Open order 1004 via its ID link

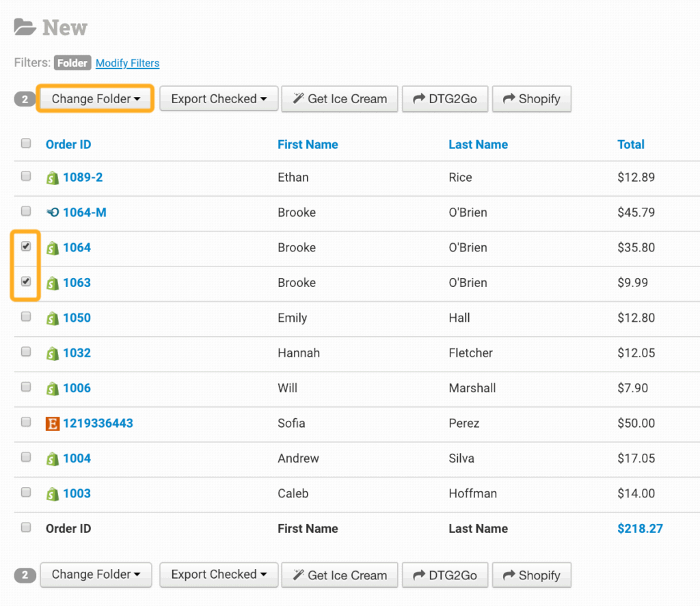77,458
